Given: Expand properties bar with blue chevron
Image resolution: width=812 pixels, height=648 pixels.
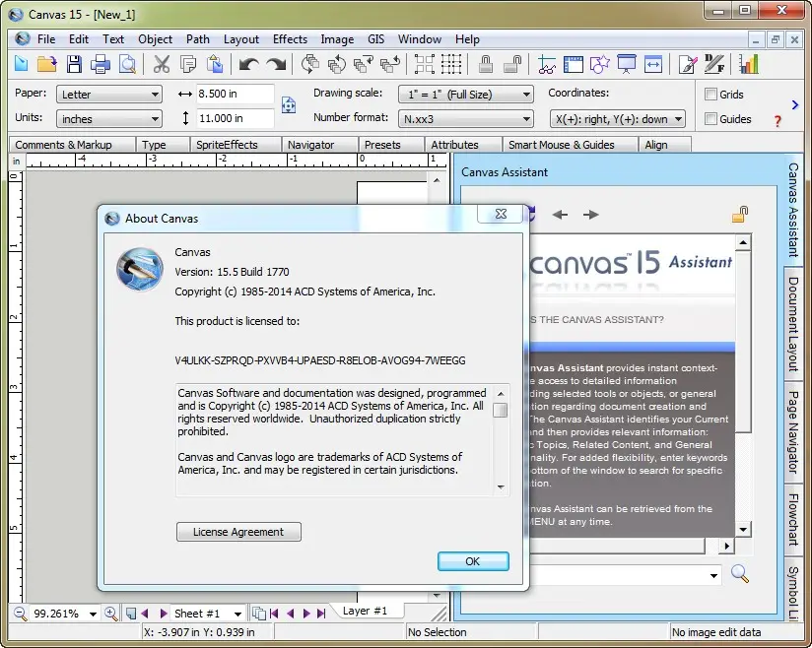Looking at the screenshot, I should pos(795,105).
